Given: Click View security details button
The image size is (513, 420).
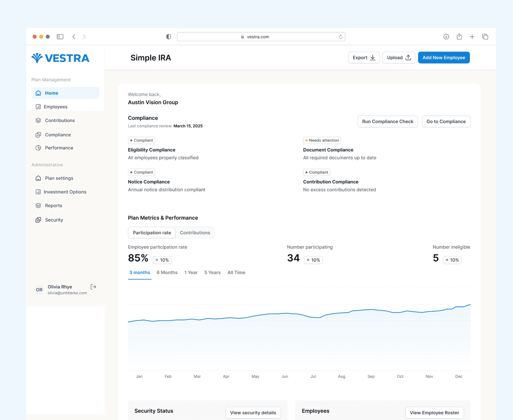Looking at the screenshot, I should 253,413.
